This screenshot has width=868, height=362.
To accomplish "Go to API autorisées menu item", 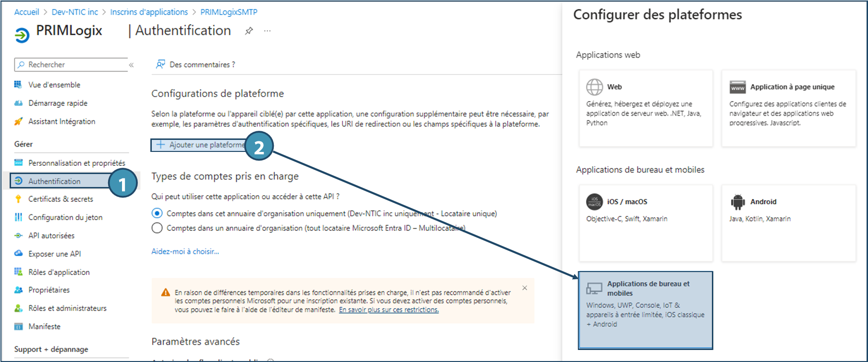I will (51, 236).
